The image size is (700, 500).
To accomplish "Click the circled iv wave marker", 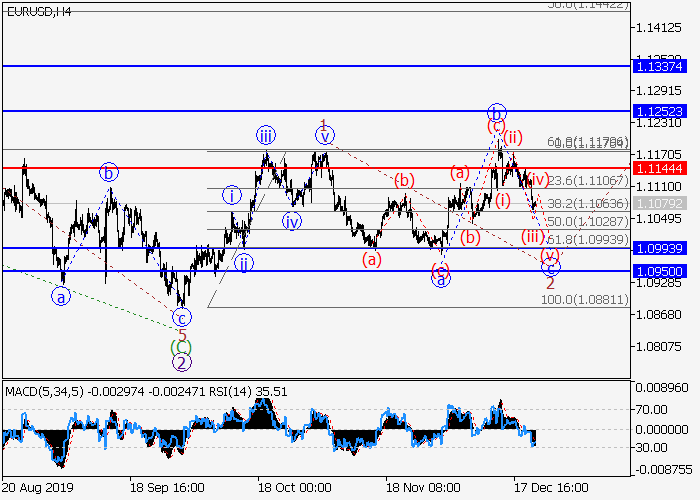I will click(x=291, y=220).
